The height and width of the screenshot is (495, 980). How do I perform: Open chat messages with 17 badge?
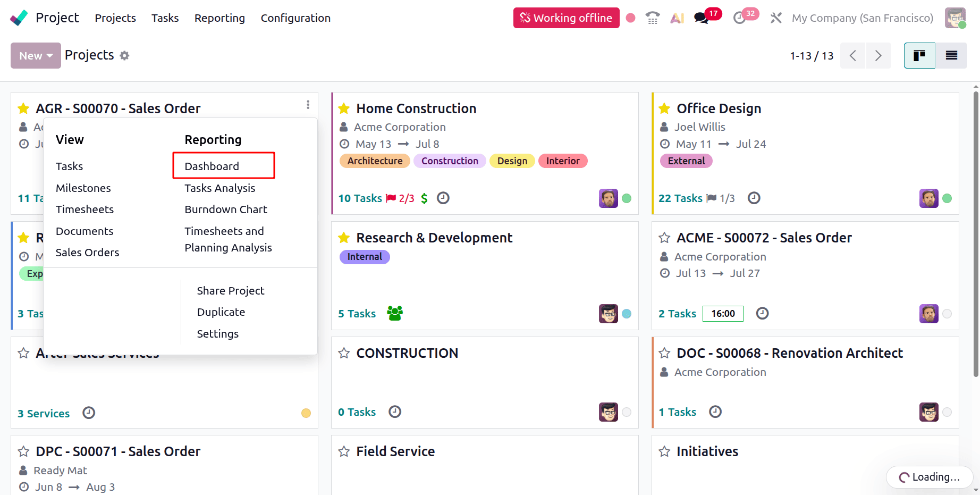pos(702,18)
